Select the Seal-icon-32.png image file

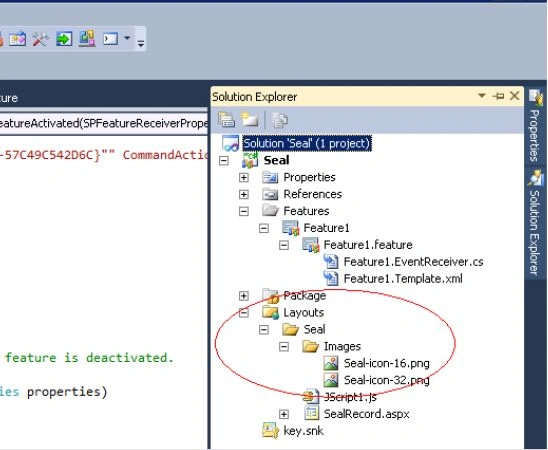pyautogui.click(x=387, y=380)
